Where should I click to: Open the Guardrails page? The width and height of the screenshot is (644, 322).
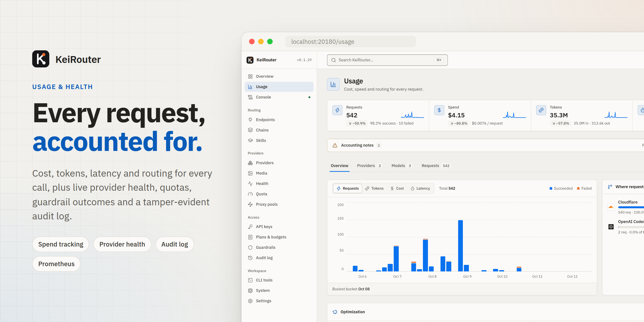(x=279, y=247)
